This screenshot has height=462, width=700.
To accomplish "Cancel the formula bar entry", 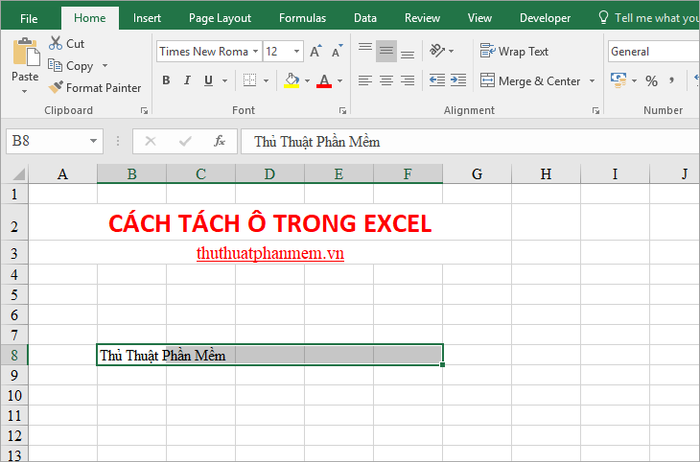I will pos(150,141).
